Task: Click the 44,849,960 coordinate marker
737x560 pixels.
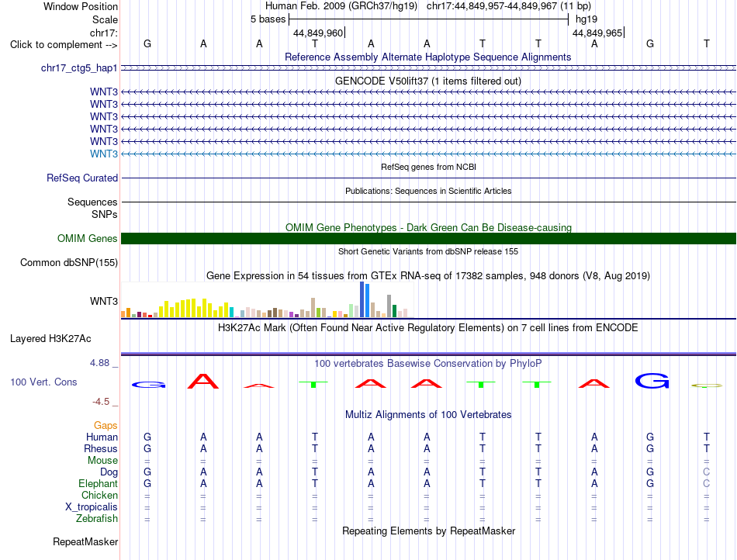Action: click(x=318, y=33)
